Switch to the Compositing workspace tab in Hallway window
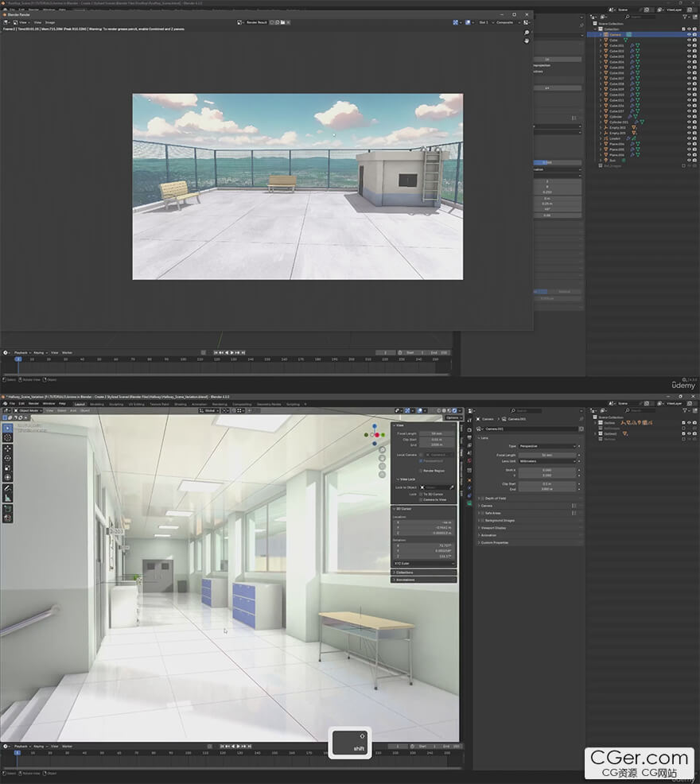Screen dimensions: 700x784 [x=242, y=404]
